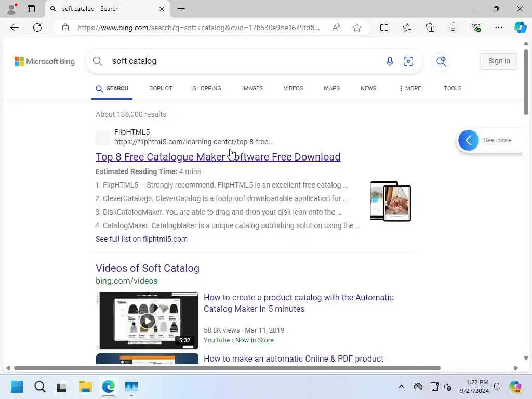Open the fliphtml5.com URL link
The image size is (532, 399).
tap(194, 142)
